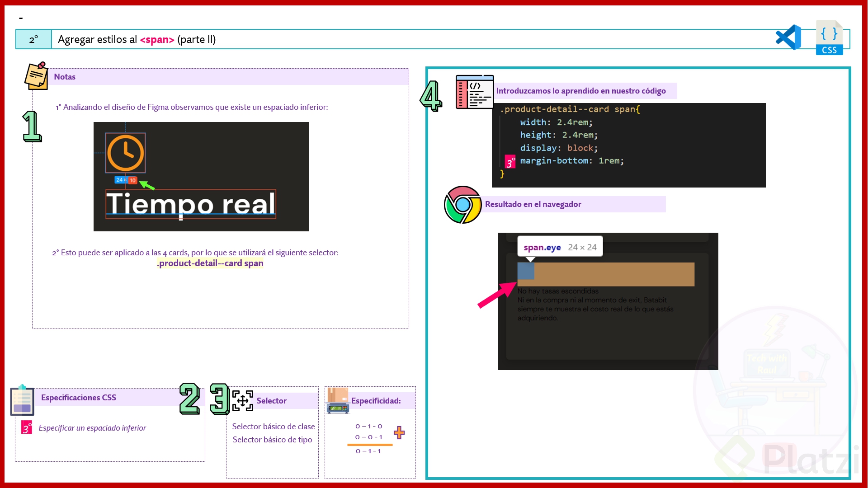868x488 pixels.
Task: Click the .product-detail--card span selector text
Action: point(210,263)
